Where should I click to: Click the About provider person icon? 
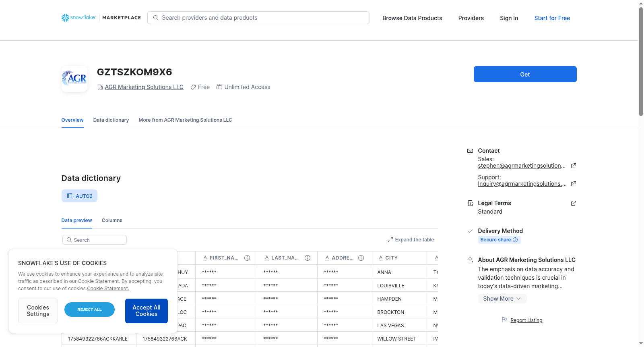click(470, 260)
